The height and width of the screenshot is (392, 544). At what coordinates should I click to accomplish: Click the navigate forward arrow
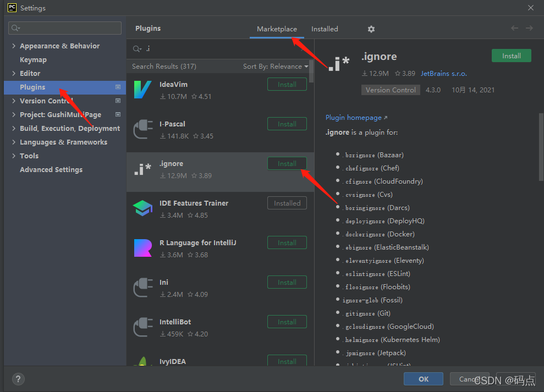pyautogui.click(x=529, y=28)
